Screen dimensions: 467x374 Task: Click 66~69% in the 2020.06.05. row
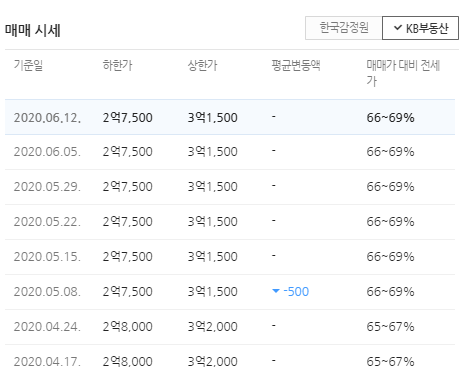coord(390,152)
